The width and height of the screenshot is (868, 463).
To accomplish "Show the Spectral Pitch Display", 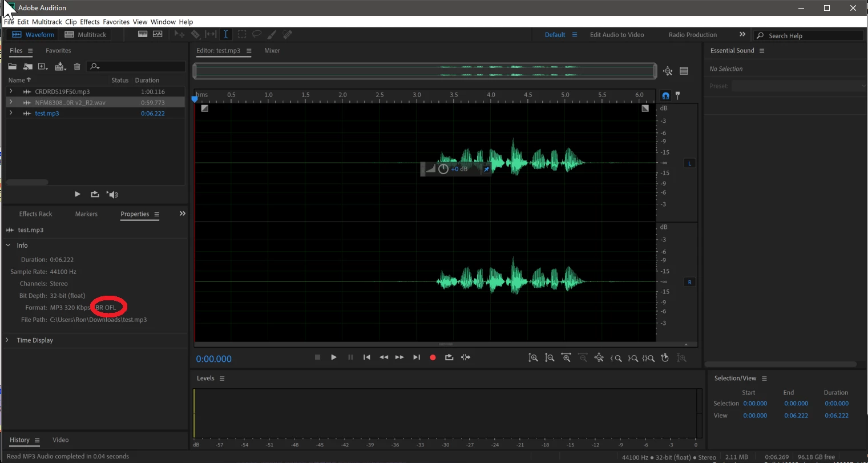I will [x=158, y=34].
